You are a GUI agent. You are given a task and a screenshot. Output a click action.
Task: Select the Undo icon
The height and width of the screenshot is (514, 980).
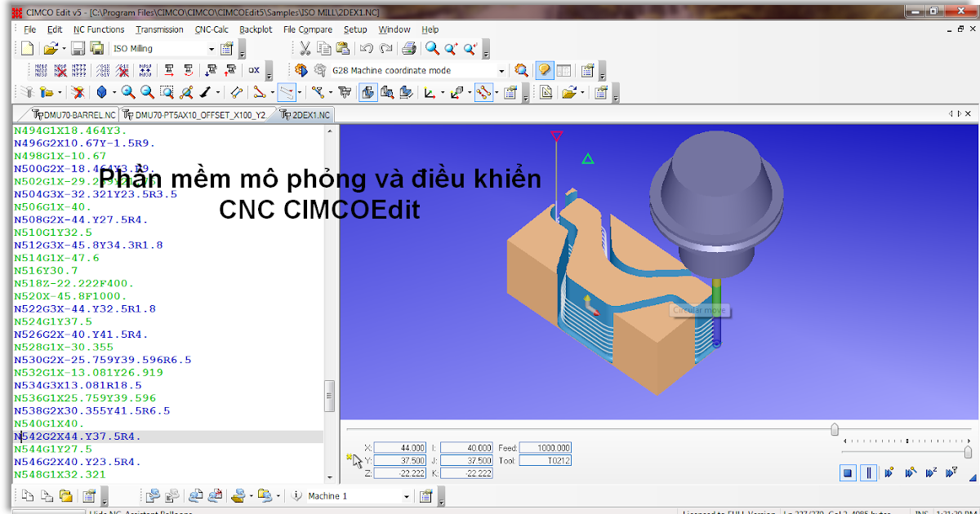pos(365,47)
